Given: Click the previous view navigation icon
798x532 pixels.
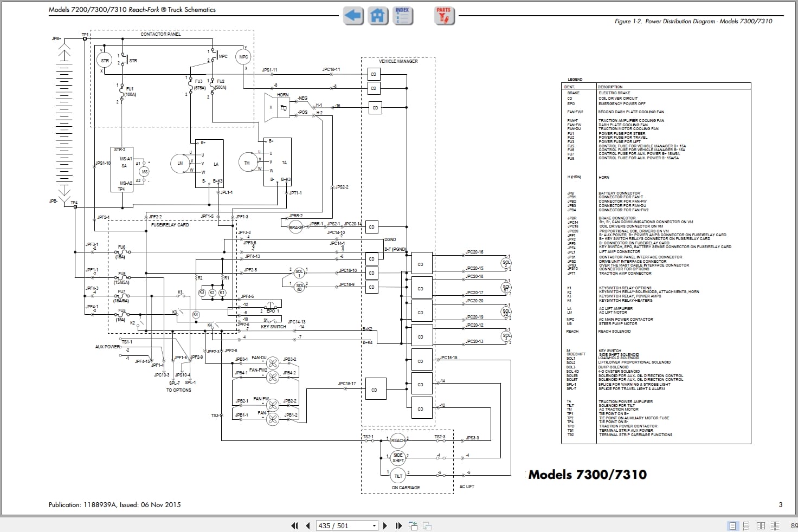Looking at the screenshot, I should [413, 525].
